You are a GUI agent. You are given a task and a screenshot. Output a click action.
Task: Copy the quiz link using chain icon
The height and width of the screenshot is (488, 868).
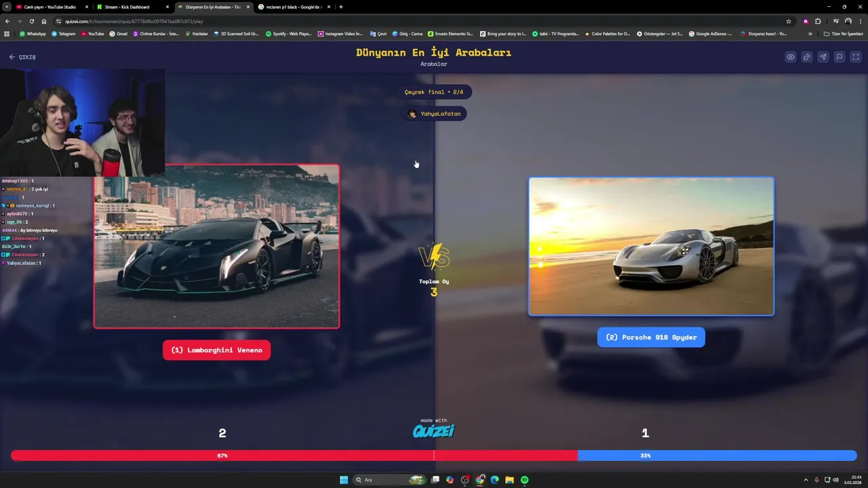[807, 57]
